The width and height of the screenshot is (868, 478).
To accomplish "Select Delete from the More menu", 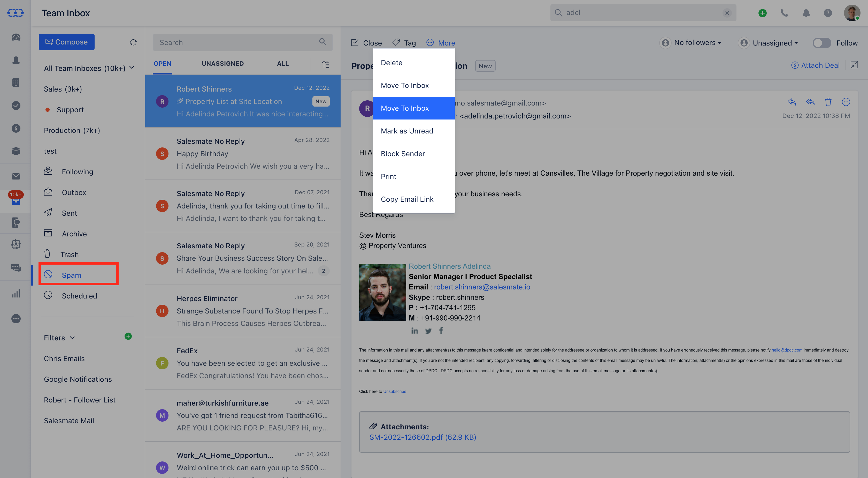I will 414,63.
